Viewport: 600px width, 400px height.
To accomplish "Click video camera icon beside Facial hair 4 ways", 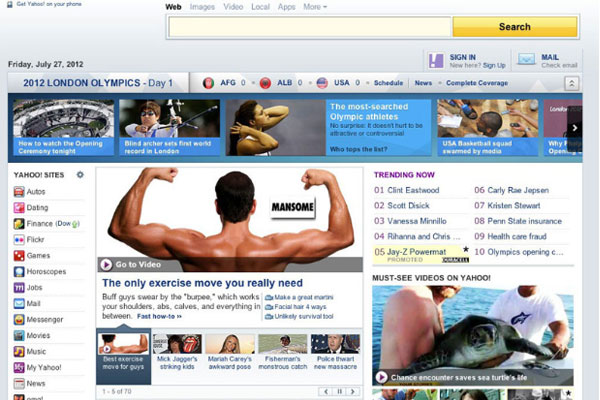I will point(269,307).
